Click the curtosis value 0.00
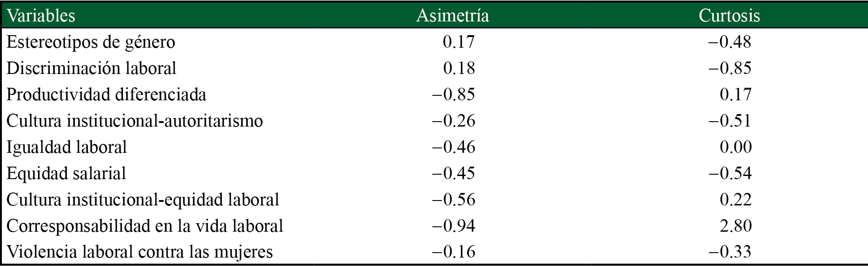 pos(736,147)
